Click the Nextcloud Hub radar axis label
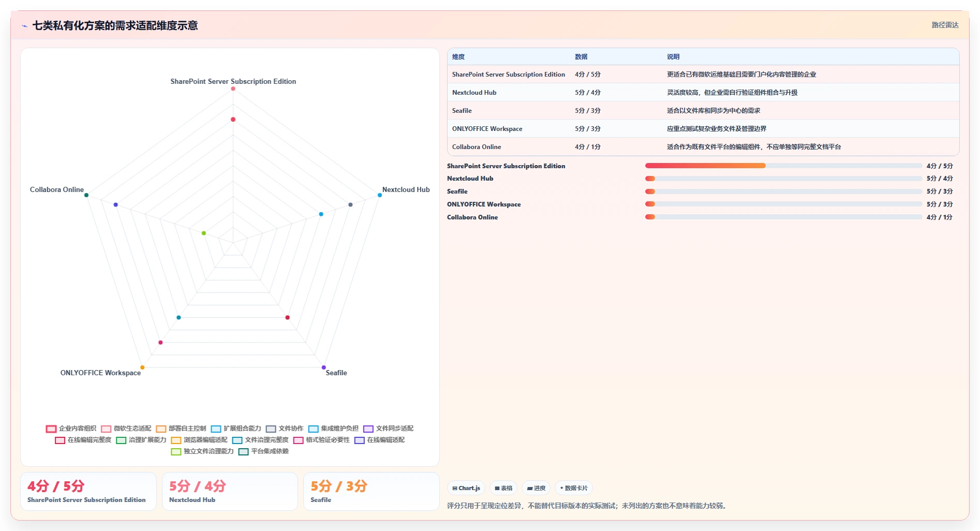 pos(406,189)
